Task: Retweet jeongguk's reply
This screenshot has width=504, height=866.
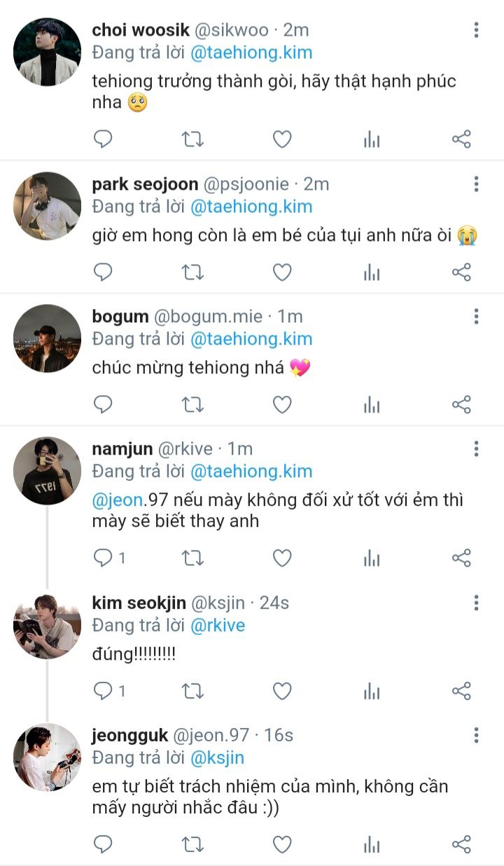Action: 192,844
